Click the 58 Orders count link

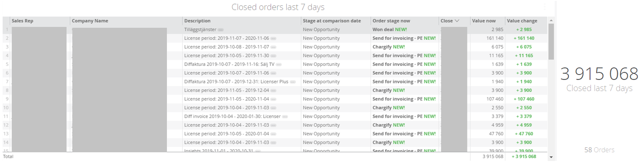[x=599, y=150]
